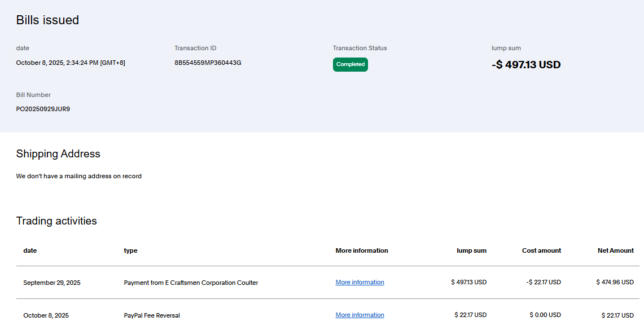Click the Shipping Address heading
Viewport: 644px width, 330px height.
(x=58, y=154)
